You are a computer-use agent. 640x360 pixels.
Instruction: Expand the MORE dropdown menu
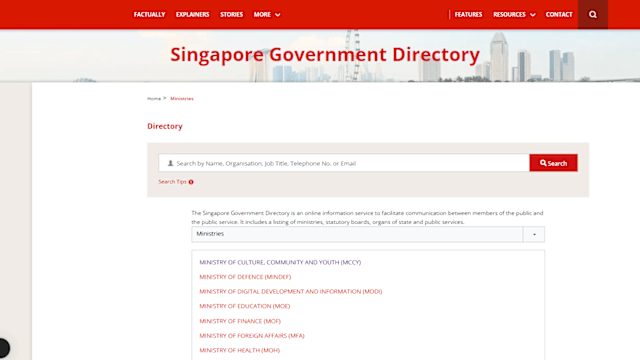[267, 15]
